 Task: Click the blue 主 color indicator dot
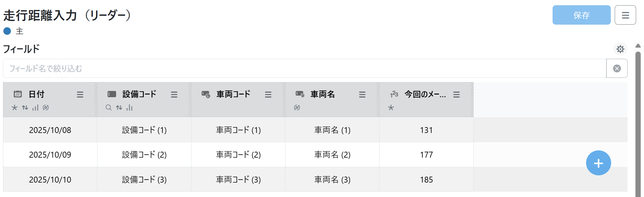pyautogui.click(x=7, y=31)
